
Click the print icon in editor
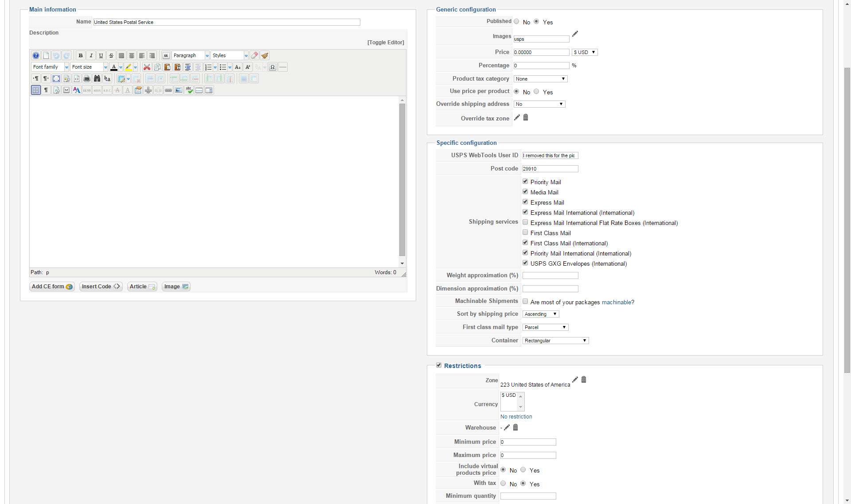pos(87,79)
